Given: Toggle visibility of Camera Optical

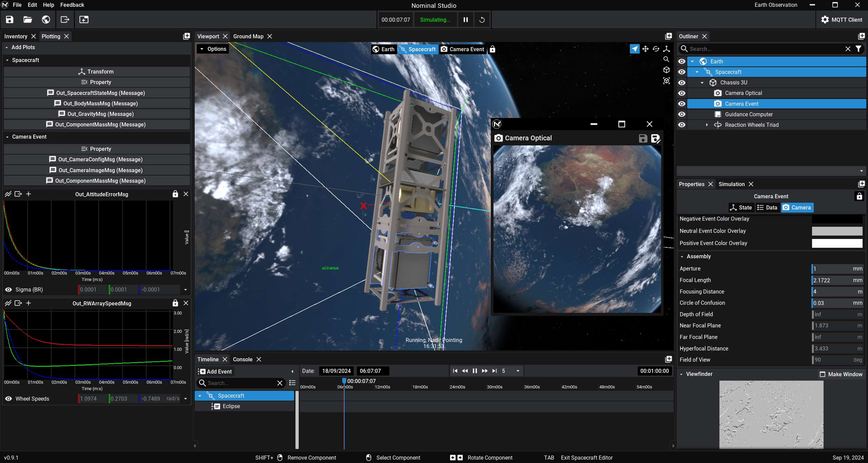Looking at the screenshot, I should click(682, 93).
